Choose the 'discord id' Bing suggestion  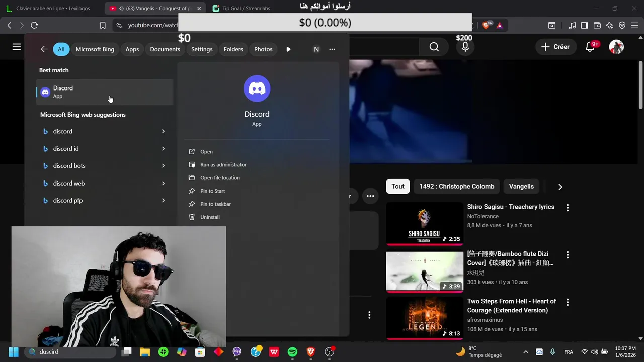click(x=66, y=149)
